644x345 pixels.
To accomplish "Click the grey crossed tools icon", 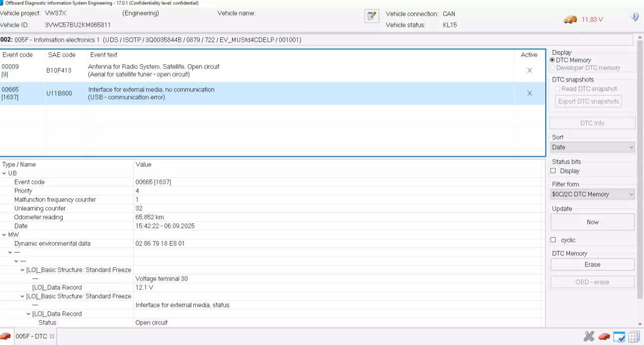I will [x=589, y=337].
